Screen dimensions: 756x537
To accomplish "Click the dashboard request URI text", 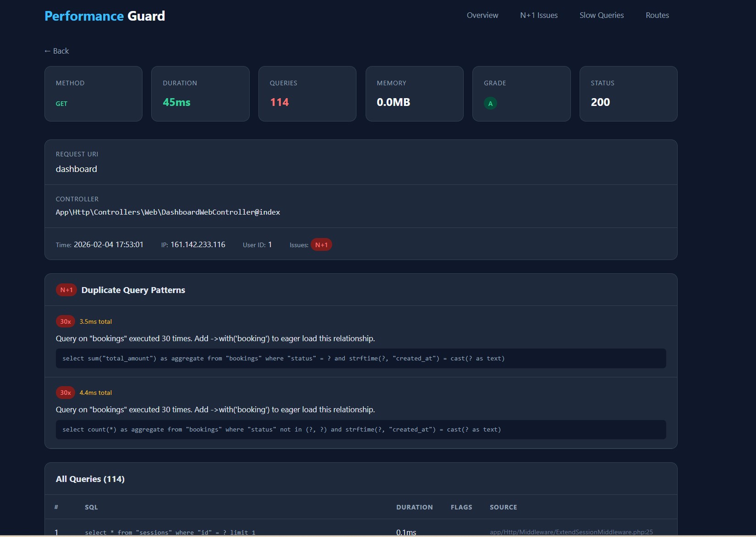I will tap(76, 169).
